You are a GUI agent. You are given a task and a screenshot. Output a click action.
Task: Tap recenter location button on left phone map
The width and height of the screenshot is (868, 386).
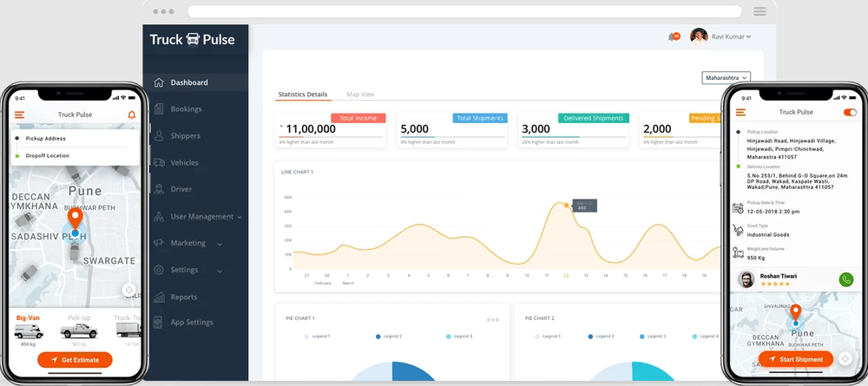coord(129,290)
